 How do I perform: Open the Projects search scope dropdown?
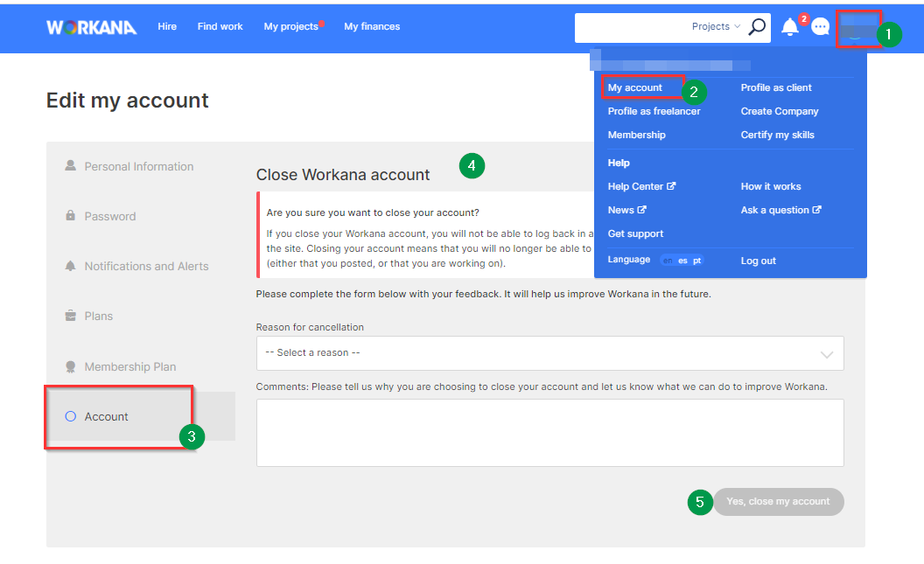click(716, 26)
